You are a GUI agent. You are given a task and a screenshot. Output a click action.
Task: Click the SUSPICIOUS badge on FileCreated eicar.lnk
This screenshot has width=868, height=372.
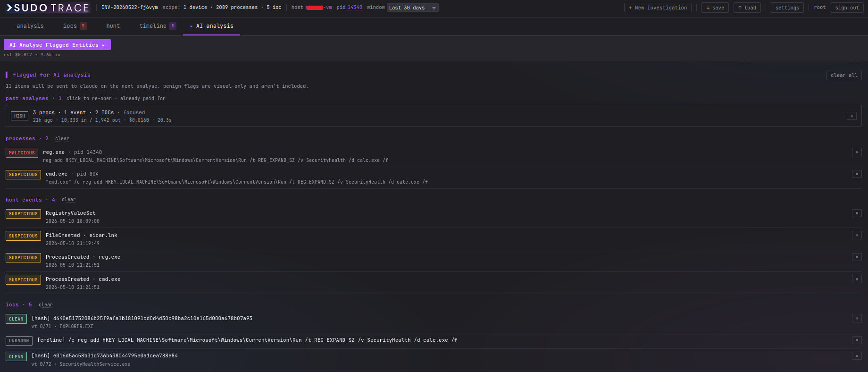click(x=23, y=236)
